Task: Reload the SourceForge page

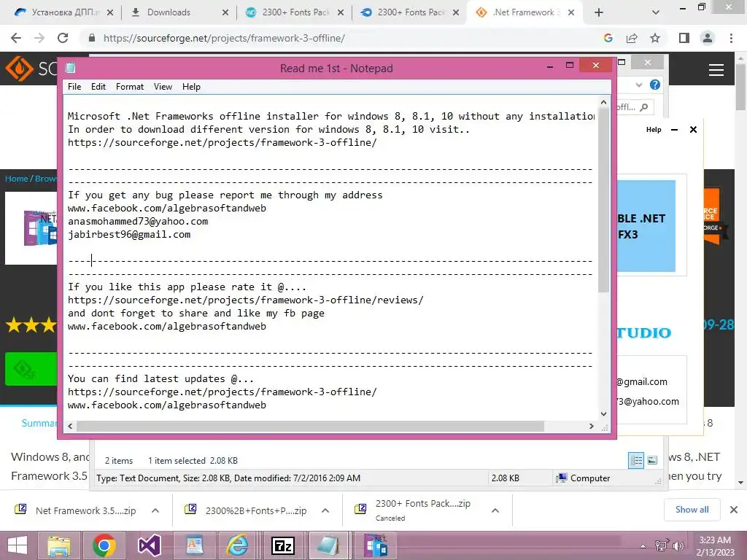Action: click(63, 38)
